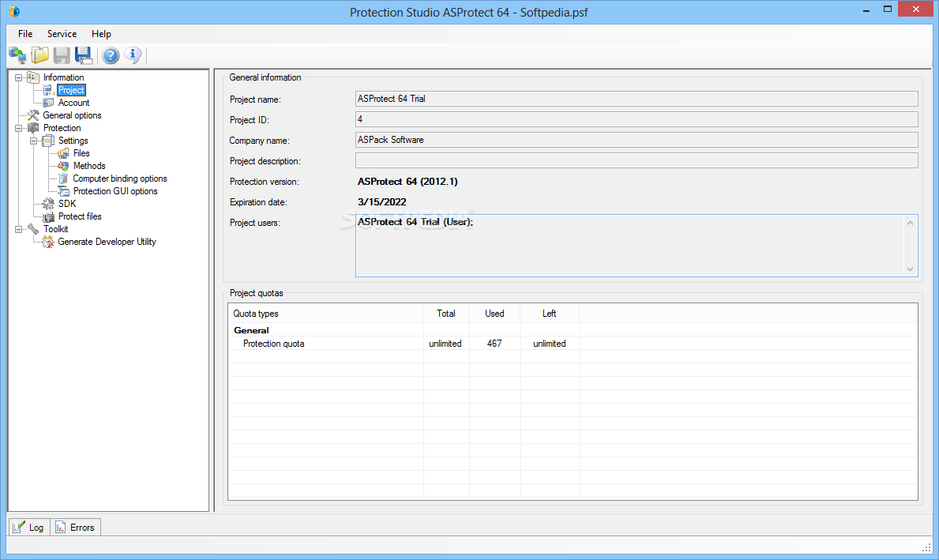The image size is (939, 560).
Task: Collapse the Protection tree node
Action: [19, 128]
